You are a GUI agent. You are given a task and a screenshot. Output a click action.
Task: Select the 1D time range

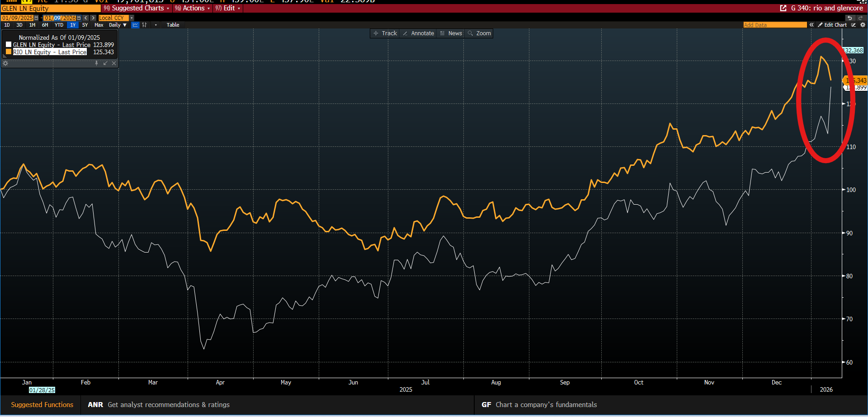click(x=7, y=25)
